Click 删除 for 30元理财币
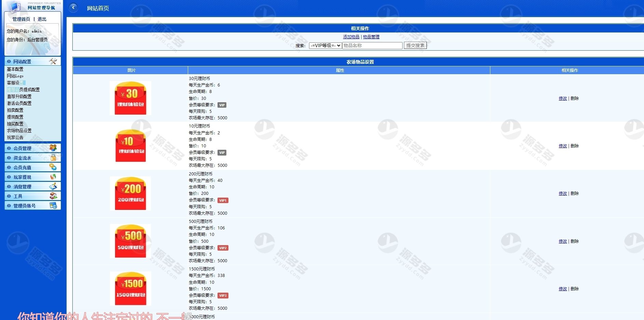 [575, 98]
